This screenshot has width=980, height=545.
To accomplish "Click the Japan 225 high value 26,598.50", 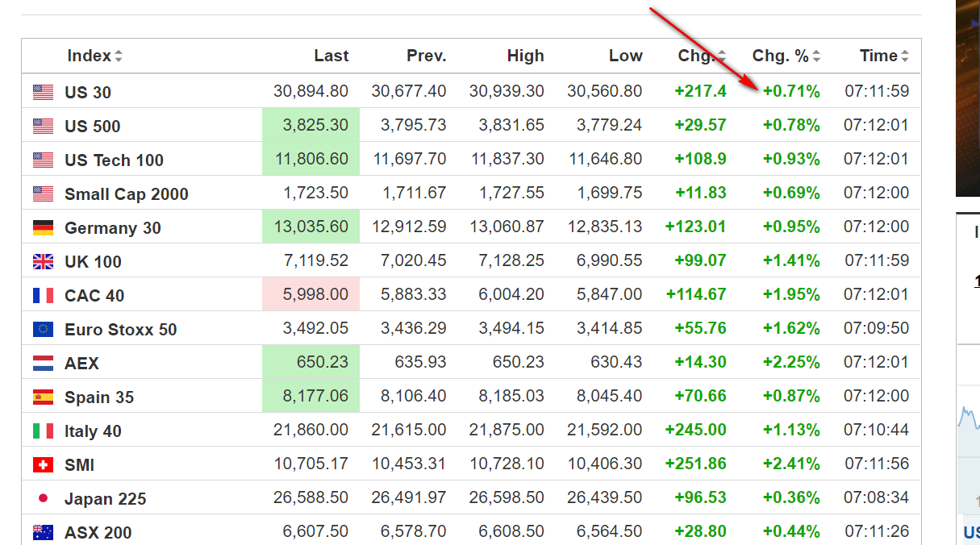I will pyautogui.click(x=507, y=497).
